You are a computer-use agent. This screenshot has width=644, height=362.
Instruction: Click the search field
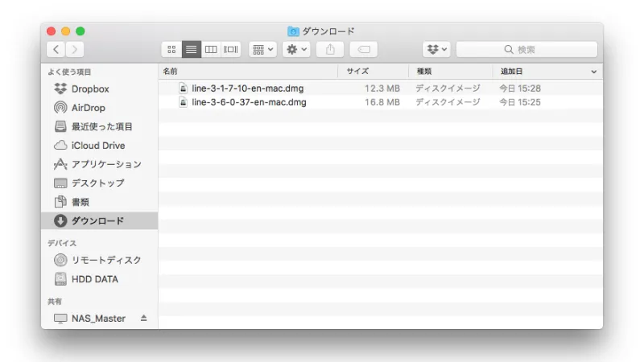click(527, 50)
